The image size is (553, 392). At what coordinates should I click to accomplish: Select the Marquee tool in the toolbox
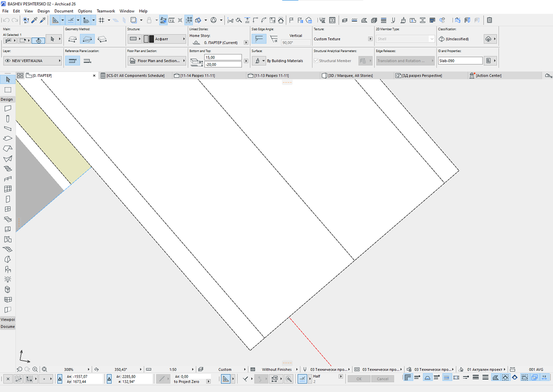click(8, 90)
